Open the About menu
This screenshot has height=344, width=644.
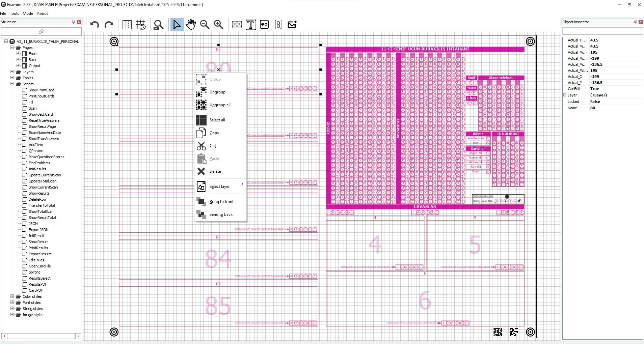point(42,13)
